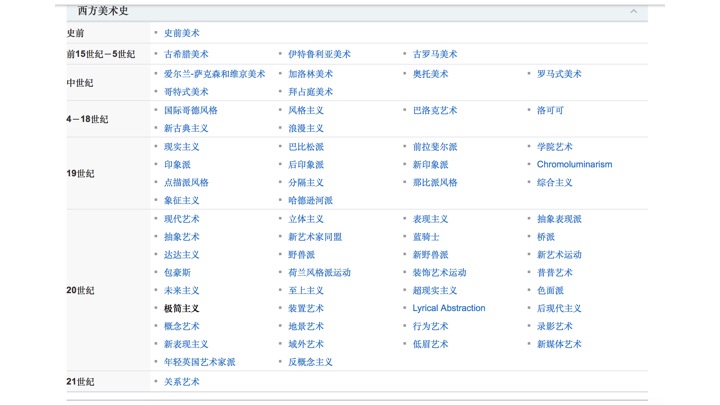The height and width of the screenshot is (405, 720).
Task: Open the 抽象表现派 link
Action: pyautogui.click(x=559, y=219)
